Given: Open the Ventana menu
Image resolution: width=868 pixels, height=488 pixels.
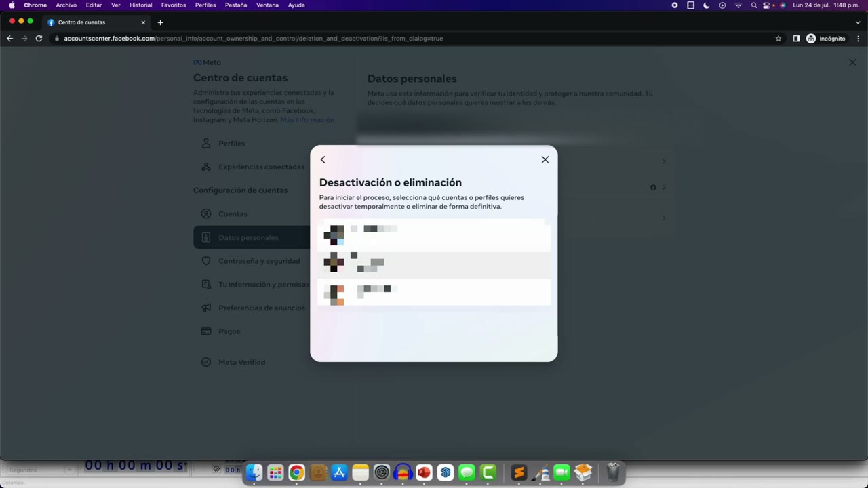Looking at the screenshot, I should (267, 5).
